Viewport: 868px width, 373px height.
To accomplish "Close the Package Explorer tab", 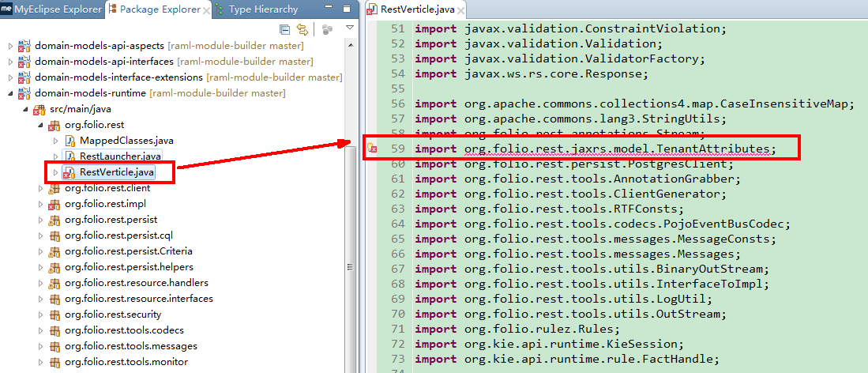I will pyautogui.click(x=206, y=10).
